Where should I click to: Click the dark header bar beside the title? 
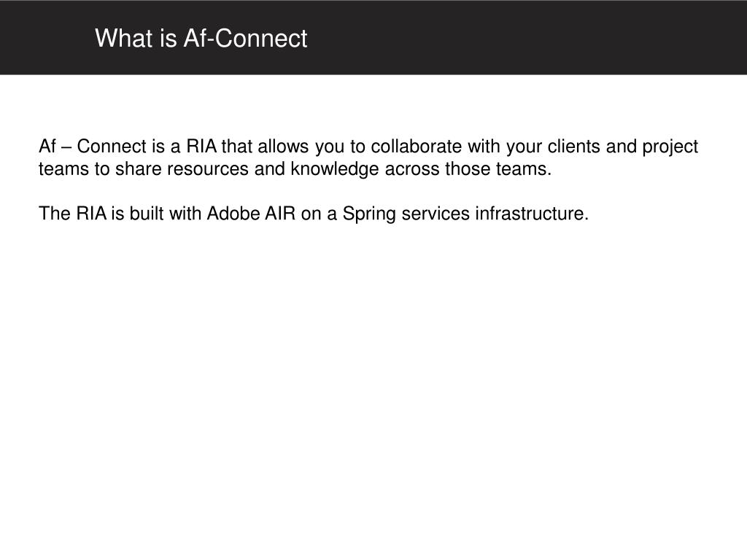tap(524, 37)
